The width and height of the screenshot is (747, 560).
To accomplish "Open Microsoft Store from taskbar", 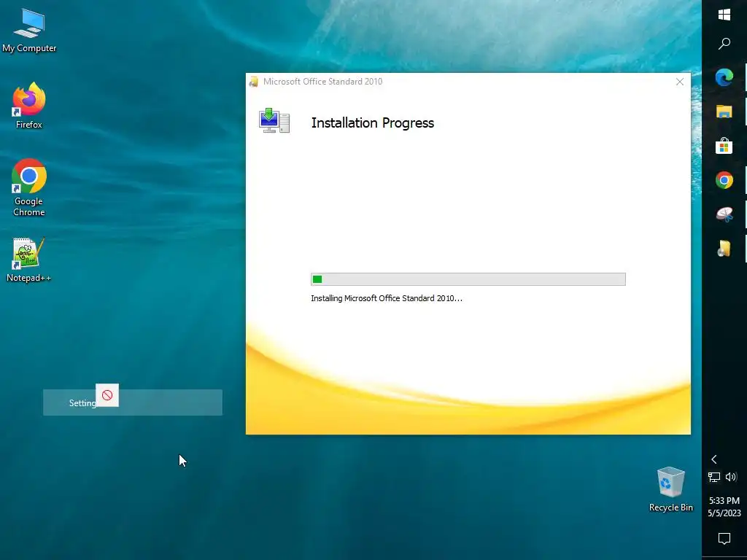I will click(x=724, y=146).
